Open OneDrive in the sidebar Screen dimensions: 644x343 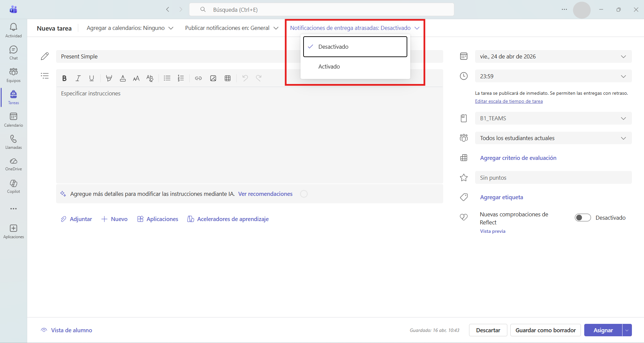13,164
